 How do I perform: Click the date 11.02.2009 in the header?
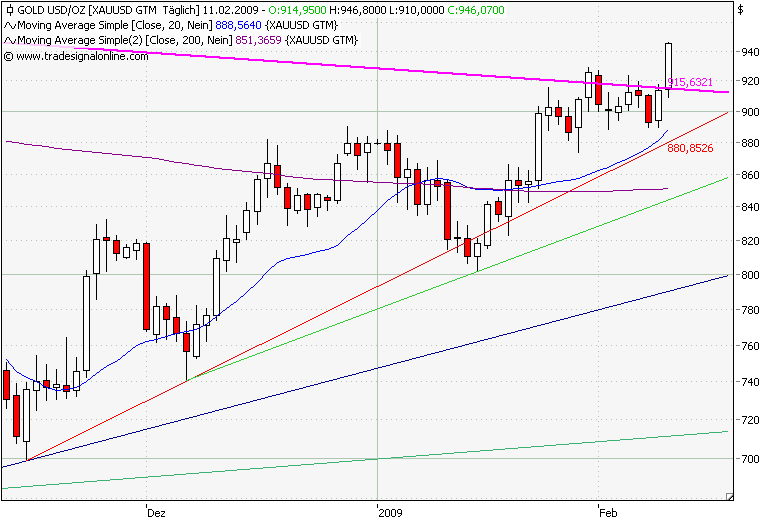(x=231, y=10)
